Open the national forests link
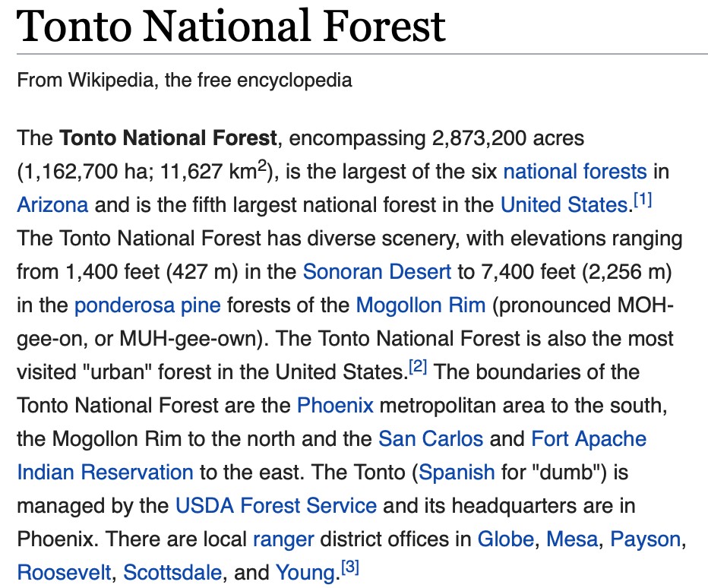708x588 pixels. tap(574, 172)
